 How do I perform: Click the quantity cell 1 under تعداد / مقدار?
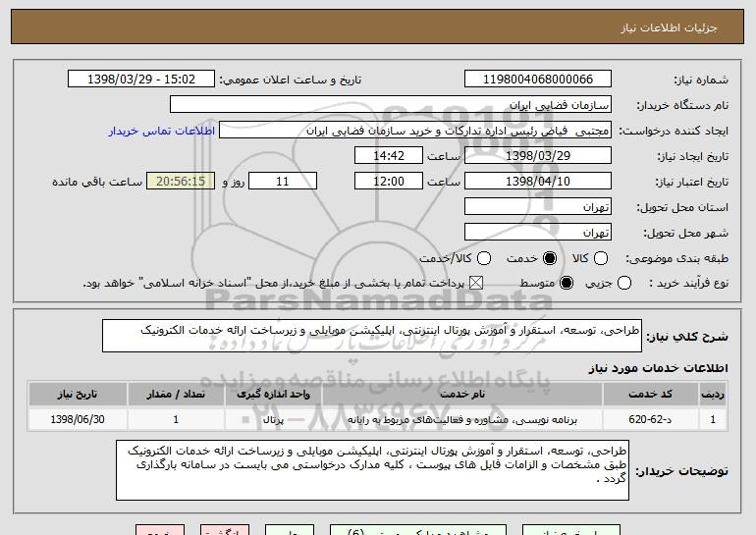(x=176, y=419)
